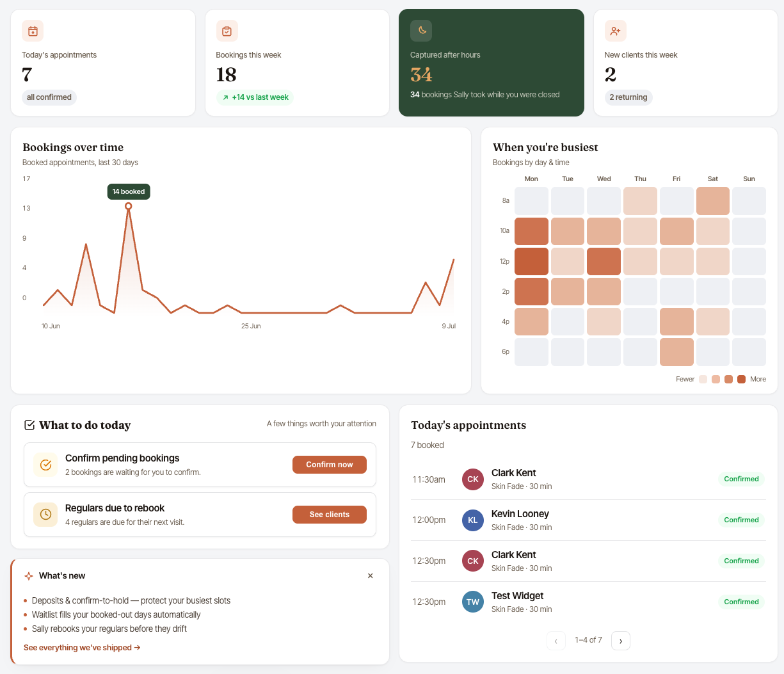784x674 pixels.
Task: Click the Wednesday 12p heatmap cell
Action: click(x=604, y=261)
